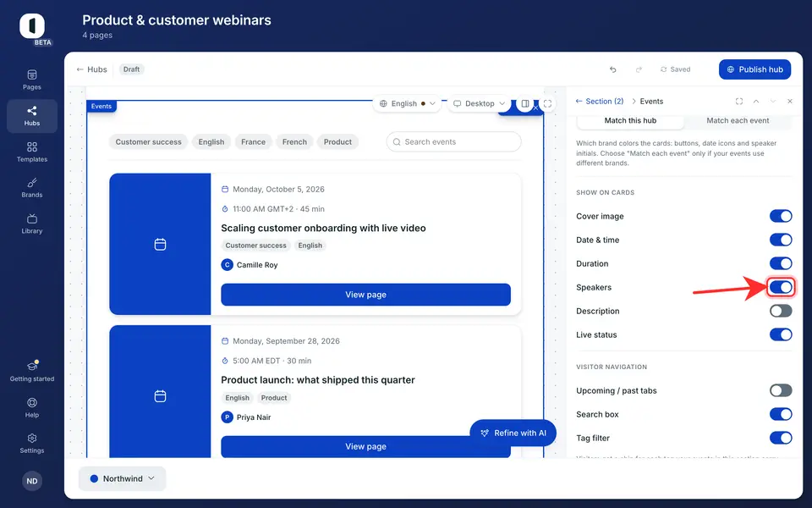Open Templates from the sidebar
The width and height of the screenshot is (812, 508).
[31, 152]
